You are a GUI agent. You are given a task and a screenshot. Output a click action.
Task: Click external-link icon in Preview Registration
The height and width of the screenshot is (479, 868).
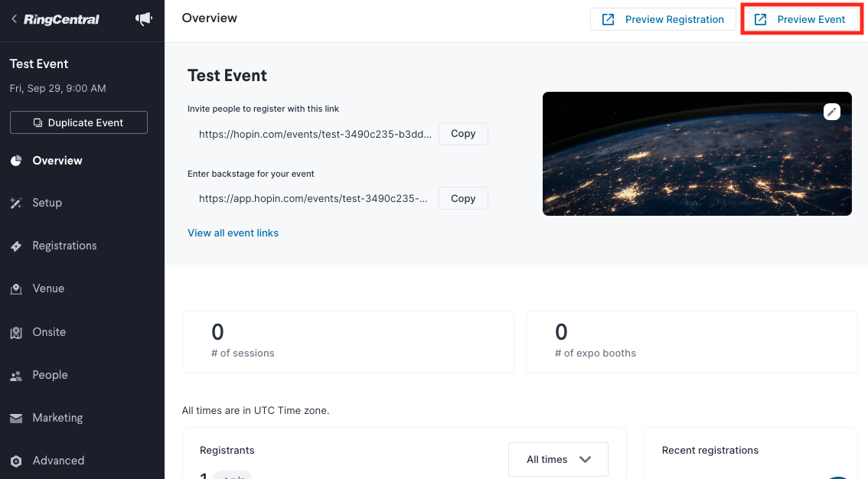tap(608, 19)
